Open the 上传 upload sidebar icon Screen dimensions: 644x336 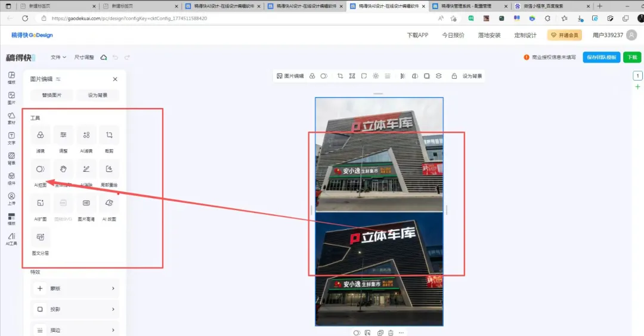pyautogui.click(x=11, y=199)
